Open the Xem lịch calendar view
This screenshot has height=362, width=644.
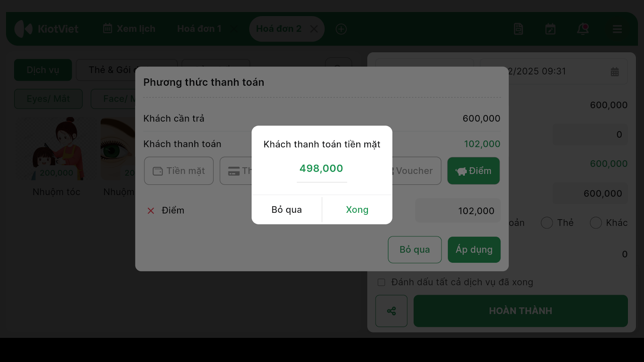point(129,29)
